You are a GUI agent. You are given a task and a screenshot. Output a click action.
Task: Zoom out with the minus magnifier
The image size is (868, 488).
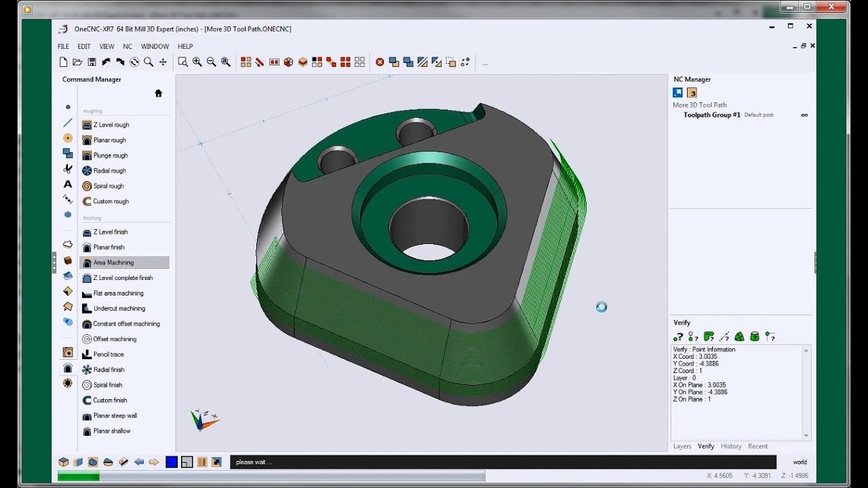pyautogui.click(x=211, y=62)
